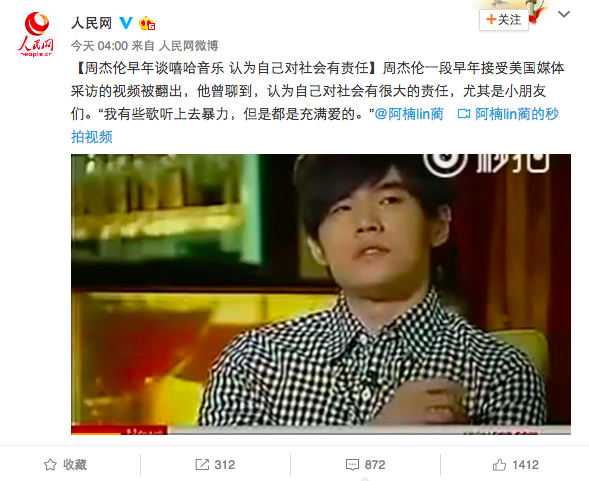Click the star favorite icon

point(50,465)
